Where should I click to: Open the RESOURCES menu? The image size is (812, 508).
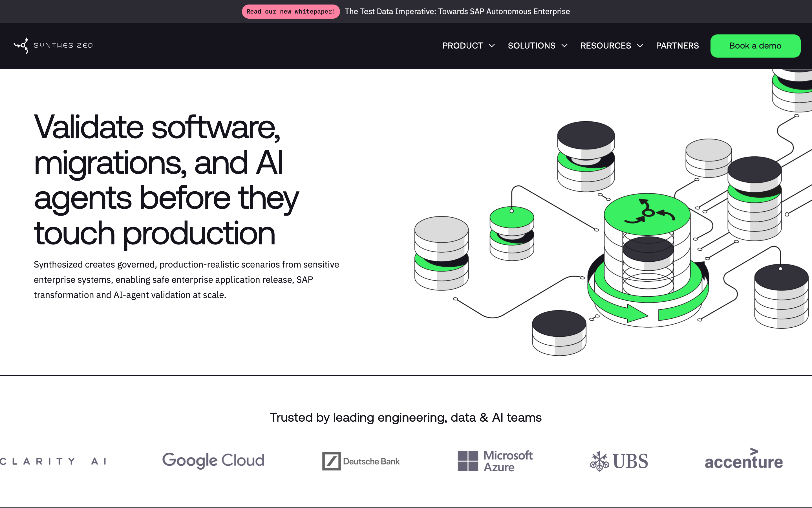tap(606, 46)
